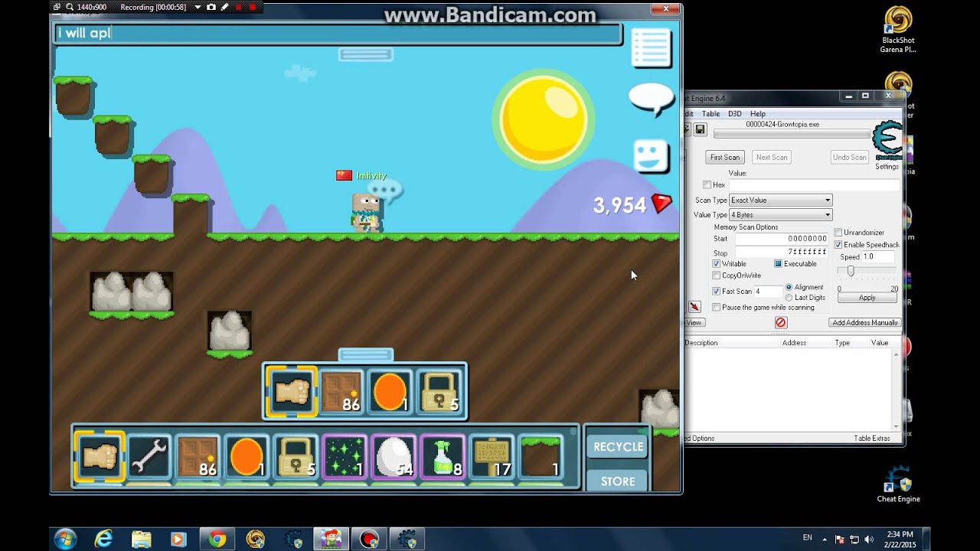Image resolution: width=980 pixels, height=551 pixels.
Task: Click the red arrow add-to-list icon
Action: 694,307
